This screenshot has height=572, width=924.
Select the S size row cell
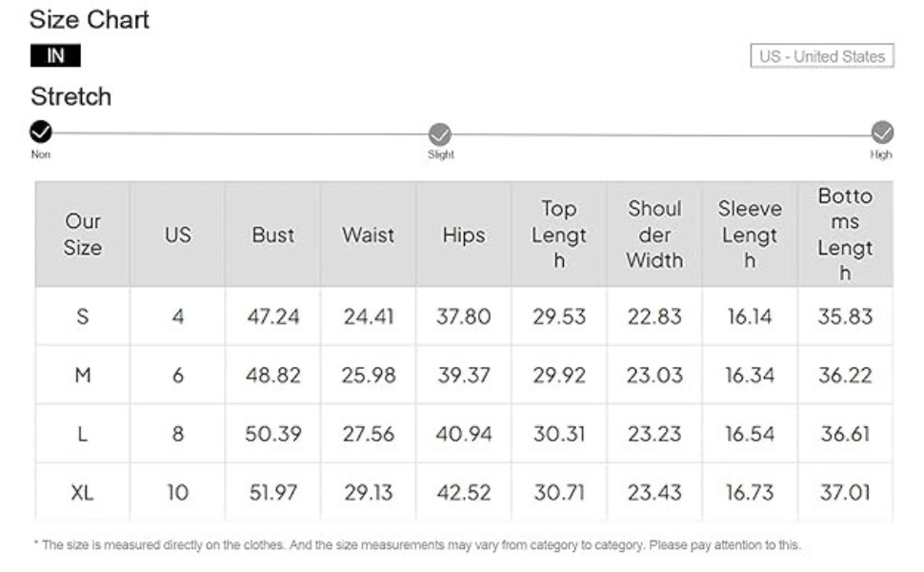[x=83, y=317]
